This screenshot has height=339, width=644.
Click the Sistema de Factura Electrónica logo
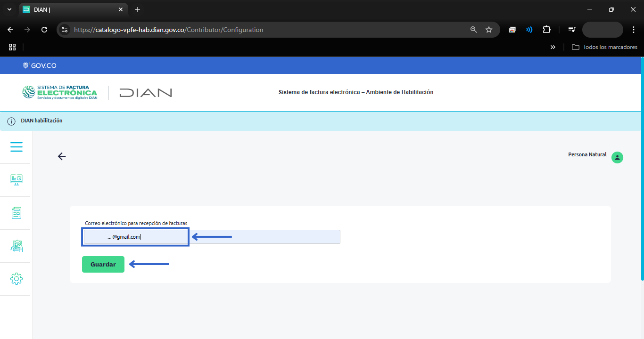pyautogui.click(x=60, y=92)
